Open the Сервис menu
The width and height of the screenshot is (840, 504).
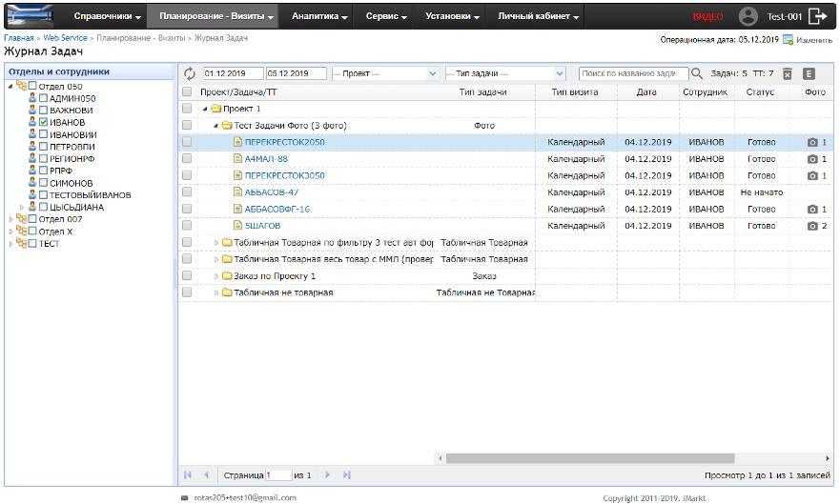point(386,16)
